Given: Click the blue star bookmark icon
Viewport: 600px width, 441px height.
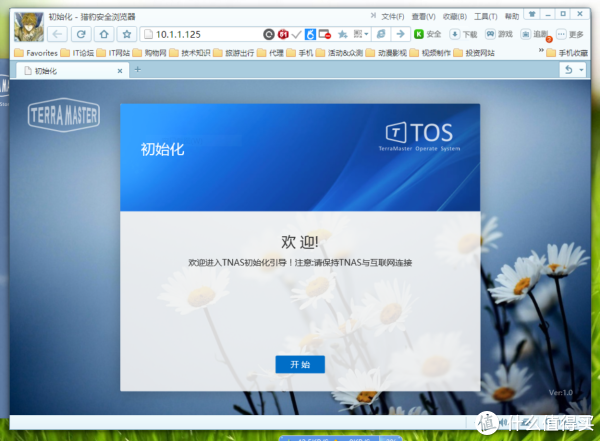Looking at the screenshot, I should (x=342, y=34).
